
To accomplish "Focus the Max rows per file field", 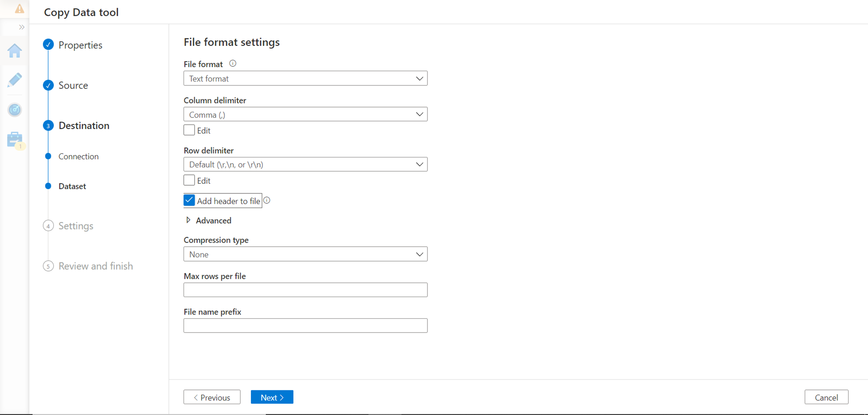I will [305, 290].
